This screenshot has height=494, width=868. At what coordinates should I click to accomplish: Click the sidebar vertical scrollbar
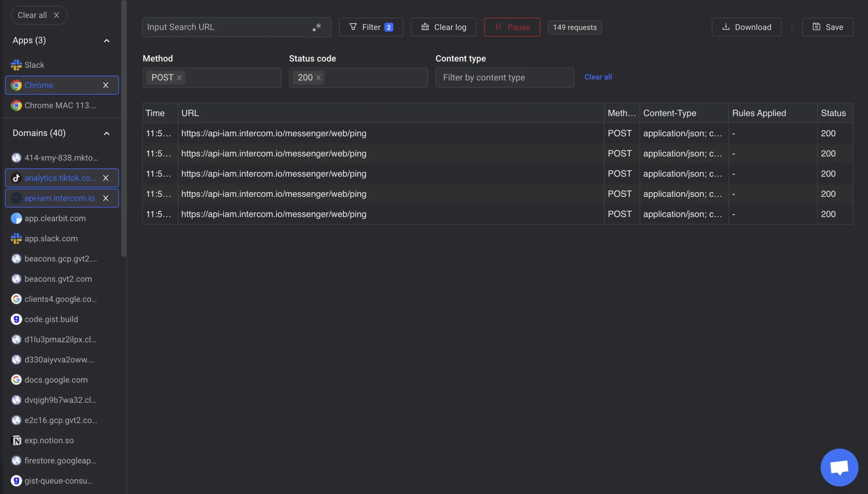124,129
